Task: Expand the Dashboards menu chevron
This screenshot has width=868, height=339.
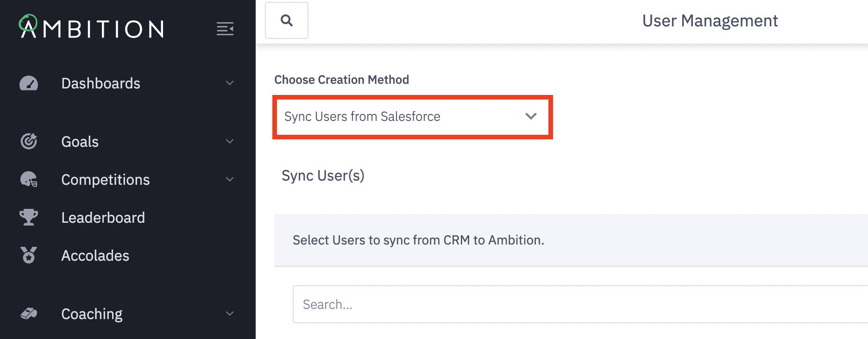Action: [x=230, y=83]
